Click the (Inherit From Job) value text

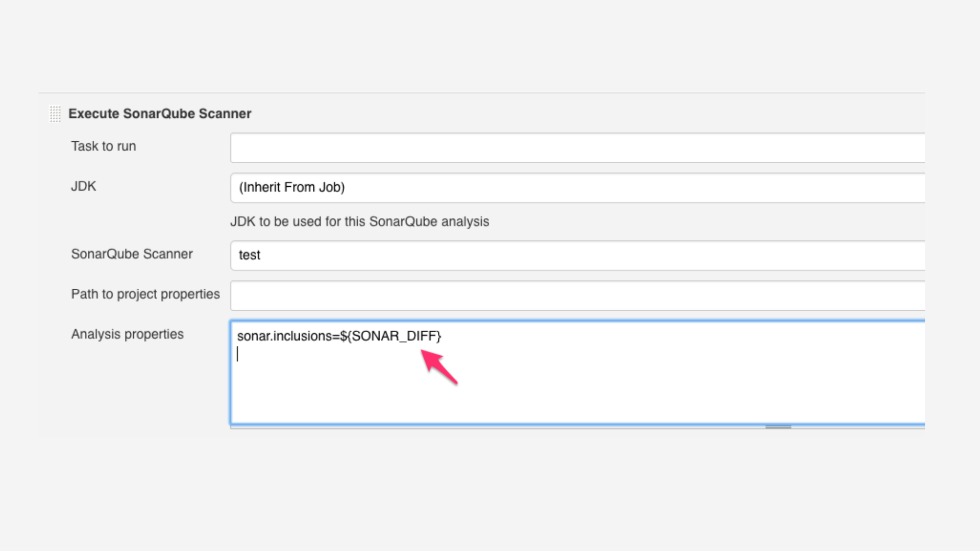click(x=291, y=188)
